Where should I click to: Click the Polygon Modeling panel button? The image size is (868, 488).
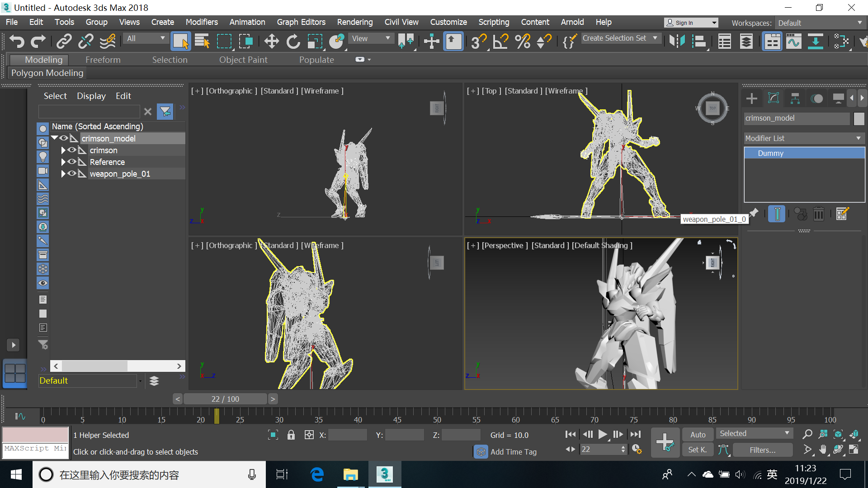(47, 73)
